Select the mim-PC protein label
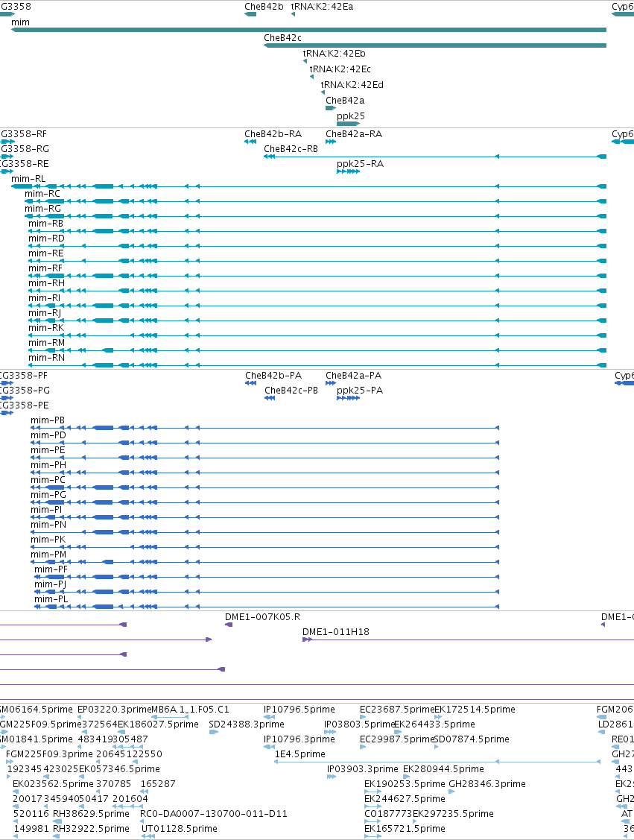The image size is (634, 840). click(48, 480)
